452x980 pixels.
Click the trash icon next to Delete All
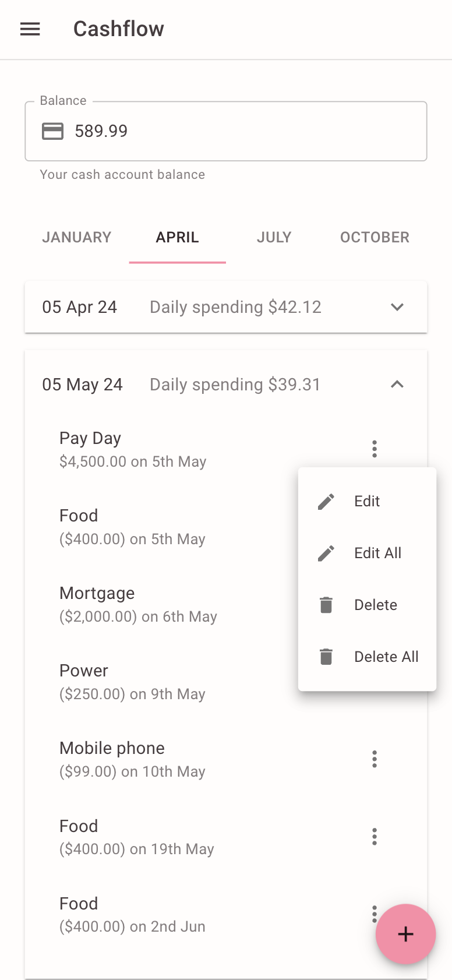[326, 657]
